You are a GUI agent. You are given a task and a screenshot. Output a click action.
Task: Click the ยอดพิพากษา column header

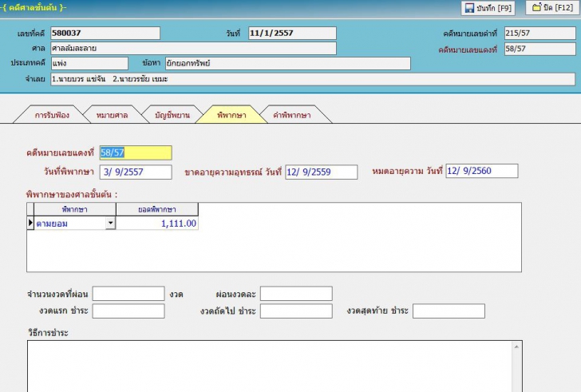pos(157,209)
